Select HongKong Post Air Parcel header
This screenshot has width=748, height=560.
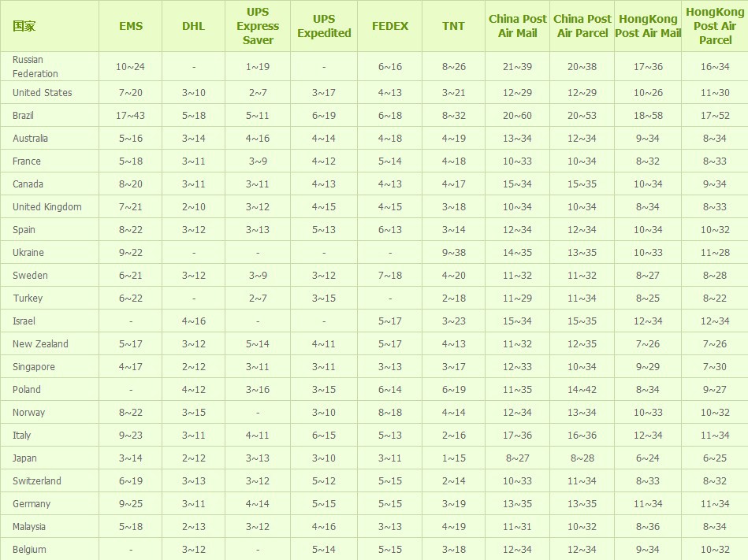click(715, 26)
